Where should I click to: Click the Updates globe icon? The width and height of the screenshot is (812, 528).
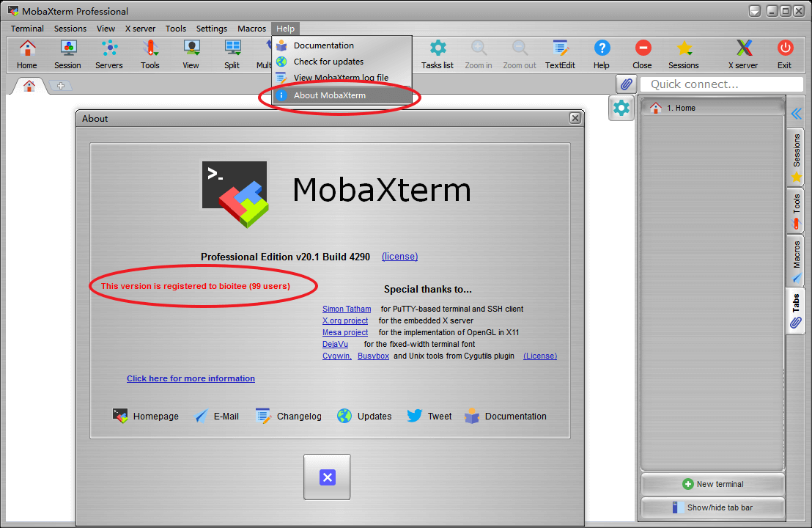tap(344, 416)
